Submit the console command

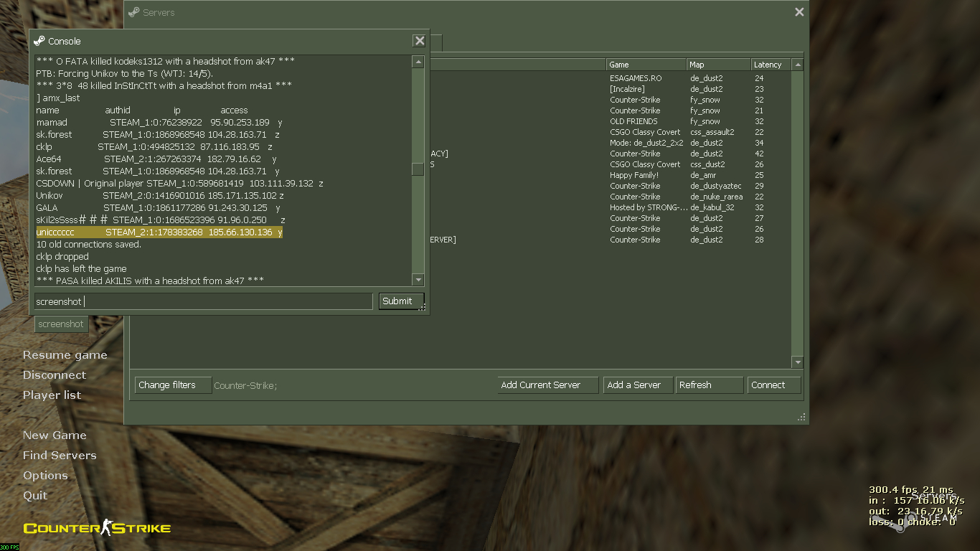401,301
